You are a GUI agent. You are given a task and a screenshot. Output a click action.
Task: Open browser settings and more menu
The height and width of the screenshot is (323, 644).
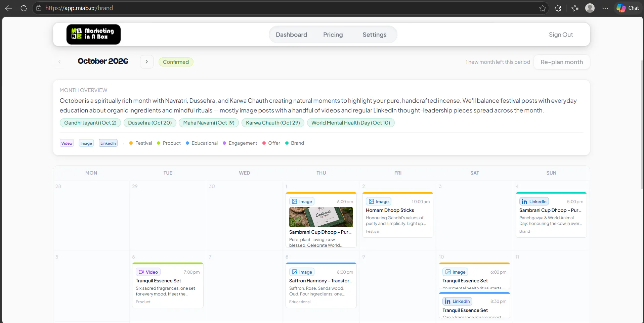click(605, 8)
